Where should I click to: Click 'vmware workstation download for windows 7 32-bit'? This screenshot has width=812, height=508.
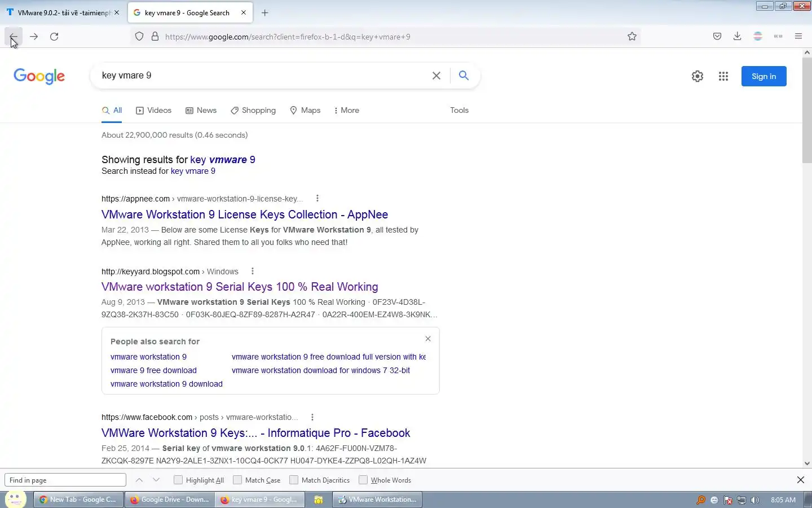(x=321, y=370)
